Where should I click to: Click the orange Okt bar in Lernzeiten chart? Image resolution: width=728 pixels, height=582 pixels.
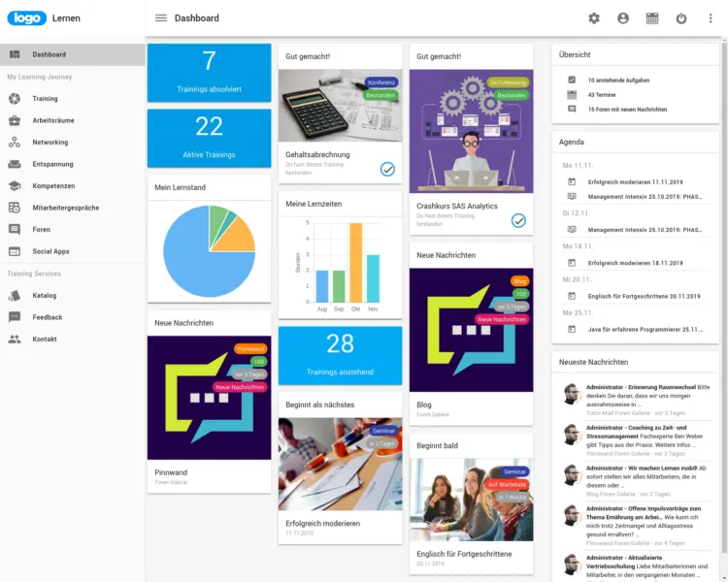(356, 263)
